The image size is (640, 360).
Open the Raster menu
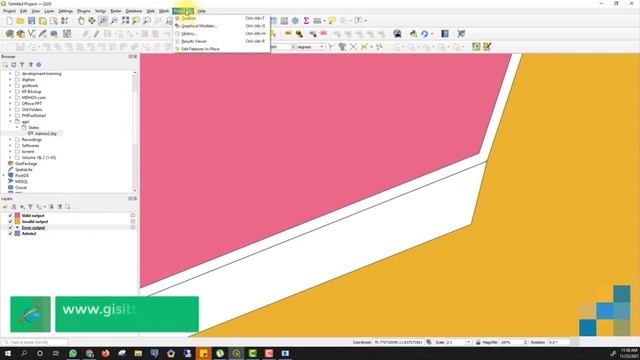[x=116, y=11]
